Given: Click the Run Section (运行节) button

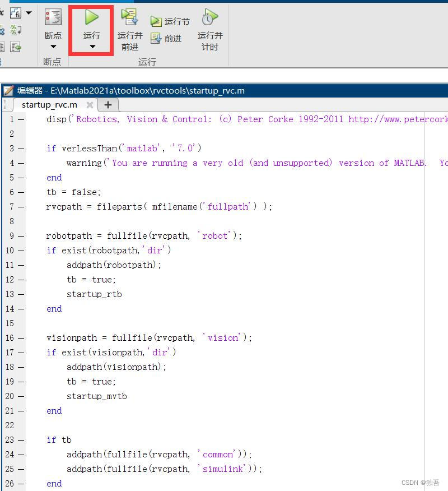Looking at the screenshot, I should pyautogui.click(x=170, y=22).
